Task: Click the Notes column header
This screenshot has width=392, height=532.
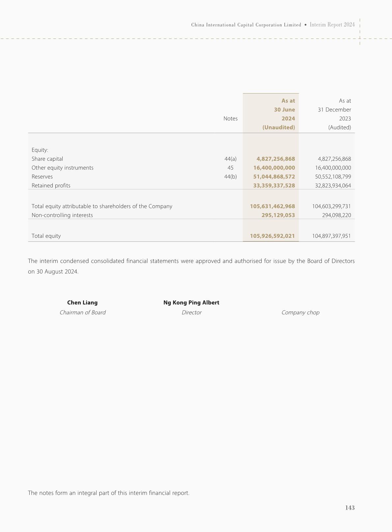Action: pos(230,119)
